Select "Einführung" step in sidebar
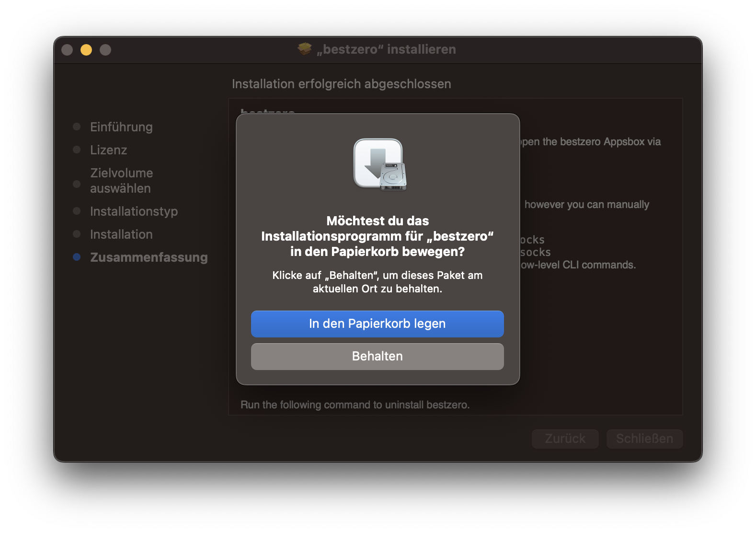The image size is (756, 533). (121, 127)
